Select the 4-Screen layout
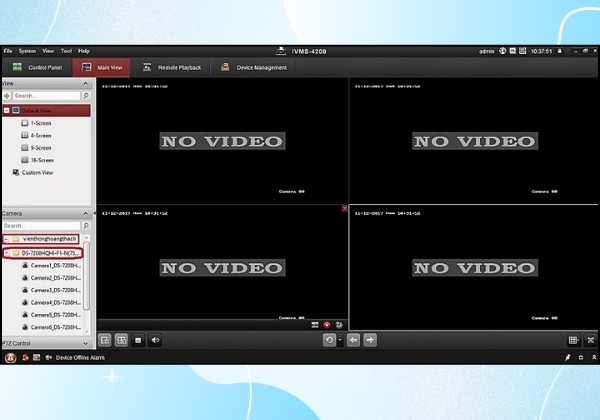Screen dimensions: 600x420 coord(36,135)
